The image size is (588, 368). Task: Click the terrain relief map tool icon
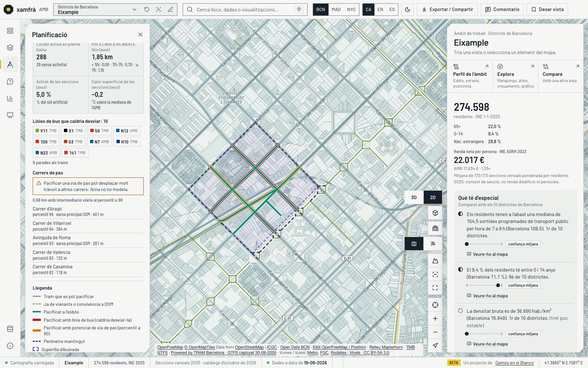(x=435, y=261)
